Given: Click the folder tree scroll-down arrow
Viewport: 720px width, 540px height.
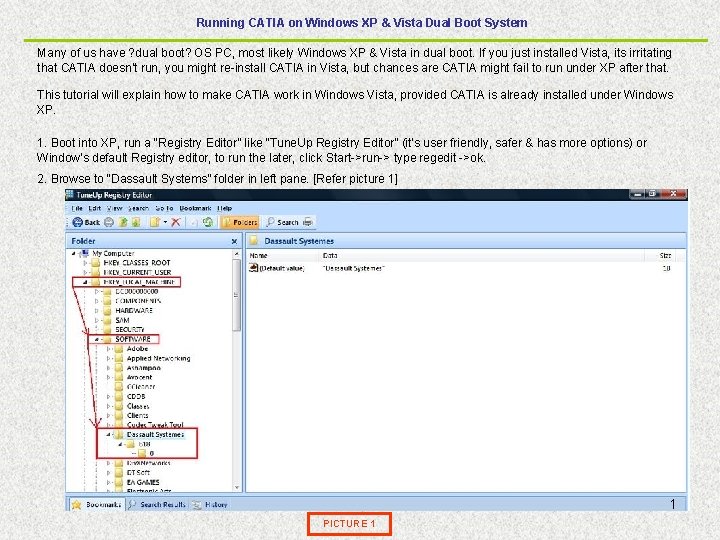Looking at the screenshot, I should click(236, 488).
